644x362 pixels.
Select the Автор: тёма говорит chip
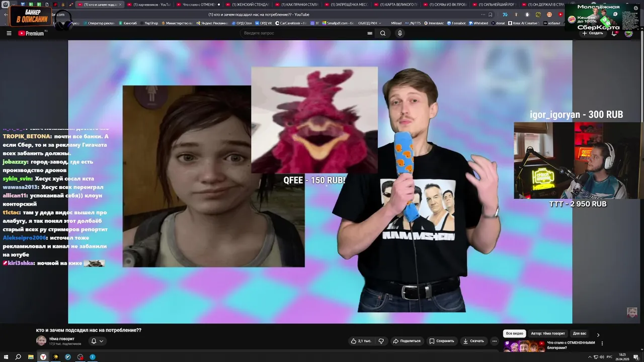coord(547,333)
